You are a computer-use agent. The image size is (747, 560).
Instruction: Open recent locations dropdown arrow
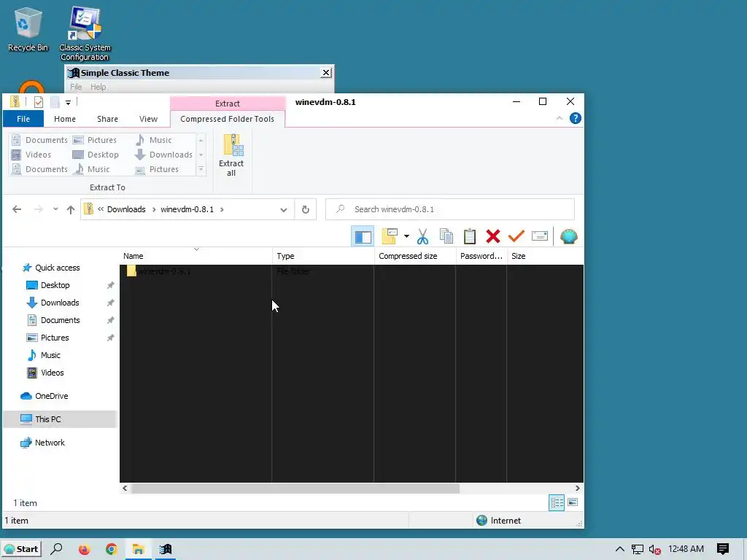coord(55,209)
